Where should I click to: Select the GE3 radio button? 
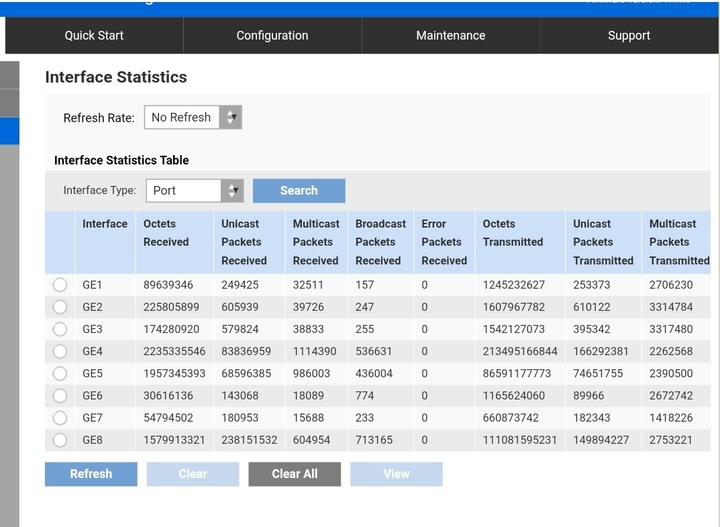click(60, 329)
